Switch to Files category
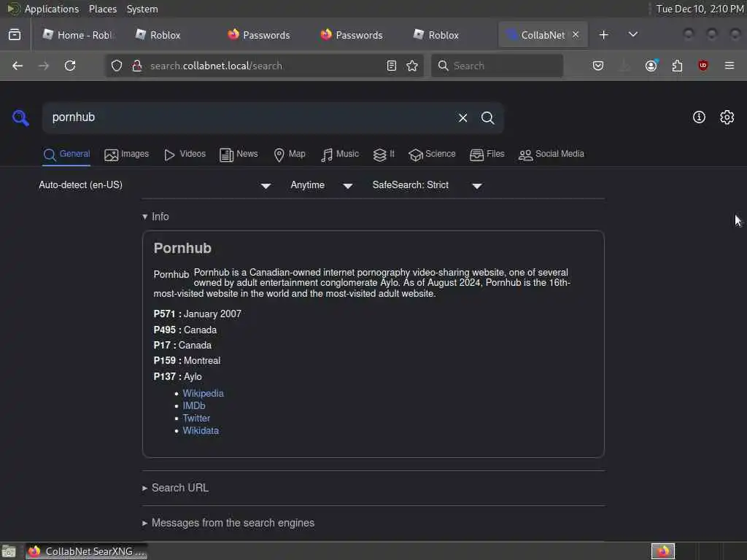 (x=487, y=155)
